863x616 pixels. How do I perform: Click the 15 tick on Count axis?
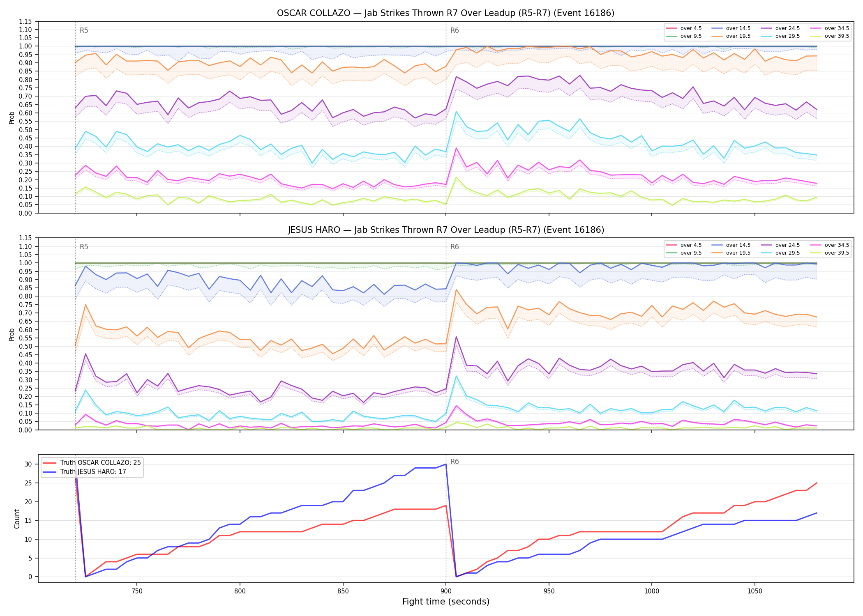click(28, 521)
